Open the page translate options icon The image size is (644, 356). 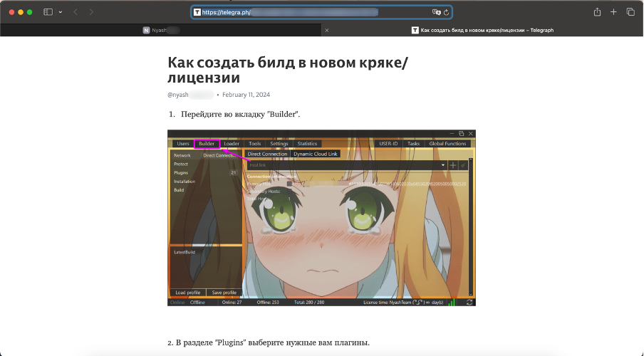coord(436,12)
